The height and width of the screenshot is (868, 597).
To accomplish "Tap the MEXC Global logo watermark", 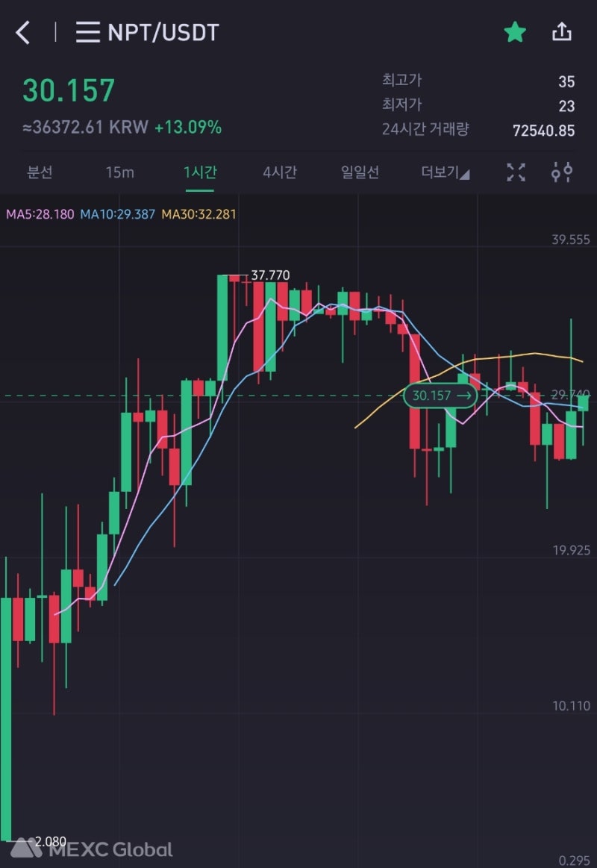I will [97, 849].
